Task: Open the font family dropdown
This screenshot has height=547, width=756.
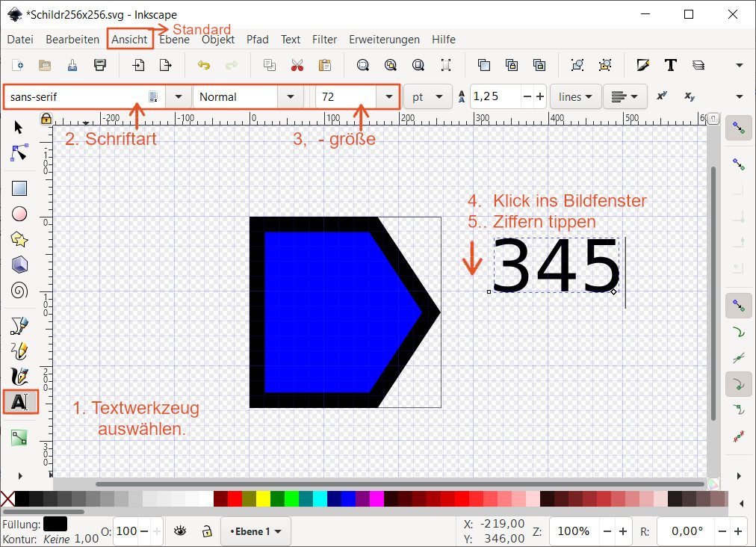Action: click(178, 96)
